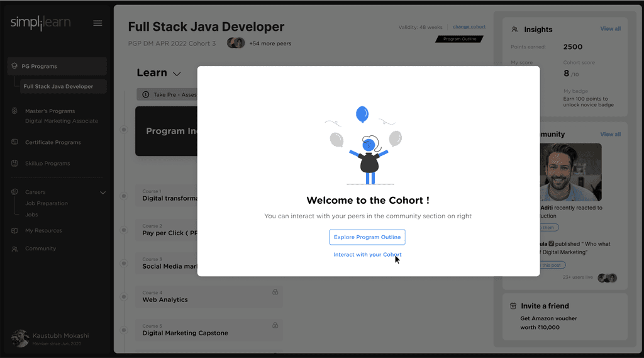644x358 pixels.
Task: Click the Take Pre-Assessment banner
Action: coord(167,94)
